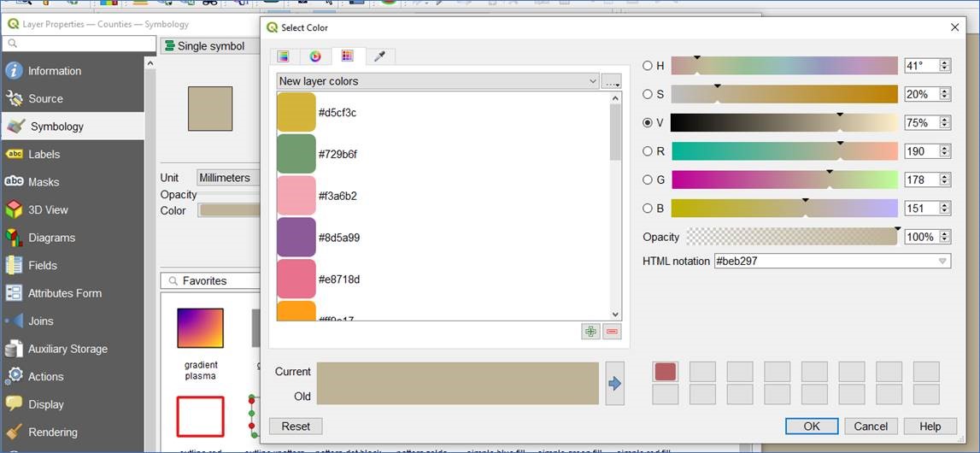
Task: Click the green 178 spin box
Action: 928,180
